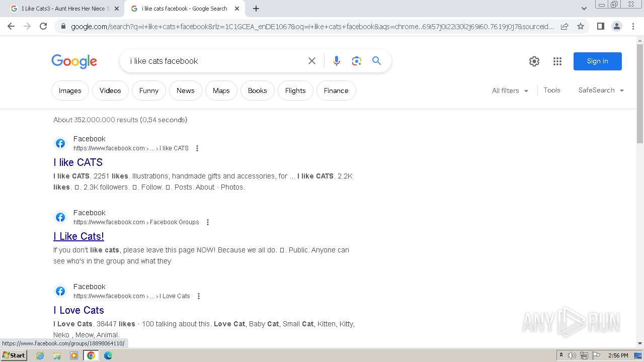Image resolution: width=644 pixels, height=362 pixels.
Task: Open options for 'I Love Cats' result
Action: 199,296
